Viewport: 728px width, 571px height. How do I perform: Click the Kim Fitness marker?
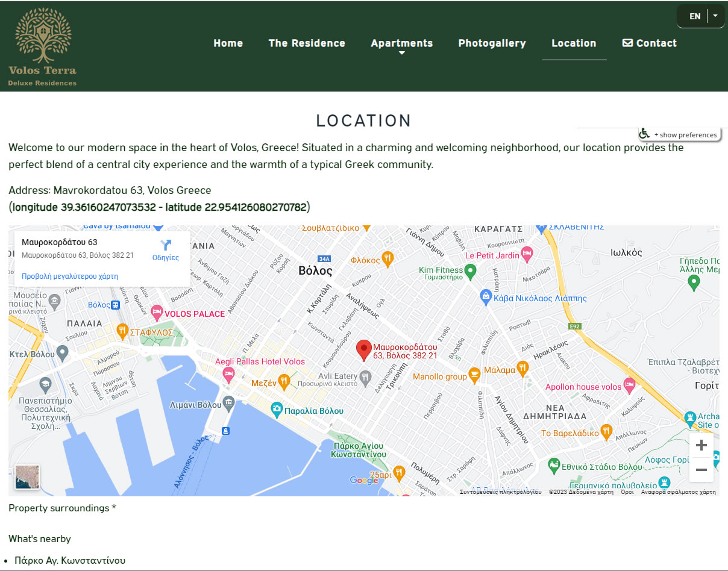click(471, 272)
